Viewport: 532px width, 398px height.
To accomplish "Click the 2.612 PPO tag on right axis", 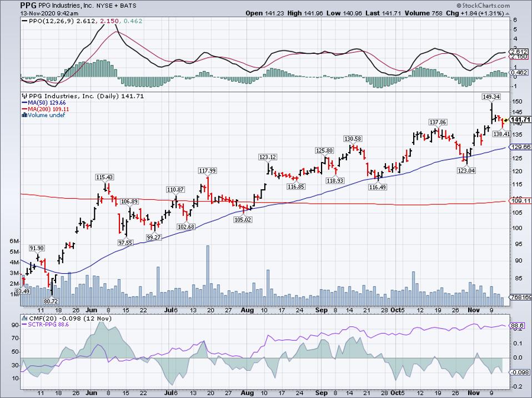I will (519, 52).
